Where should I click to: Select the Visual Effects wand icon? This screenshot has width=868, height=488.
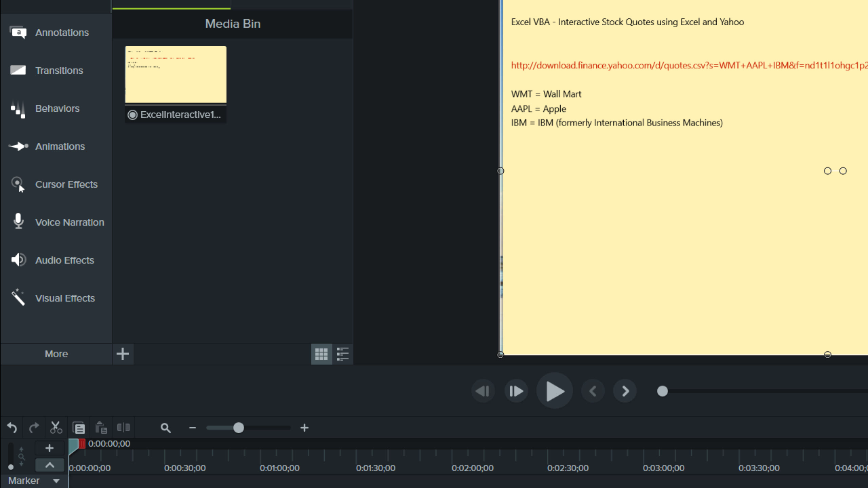pos(18,298)
